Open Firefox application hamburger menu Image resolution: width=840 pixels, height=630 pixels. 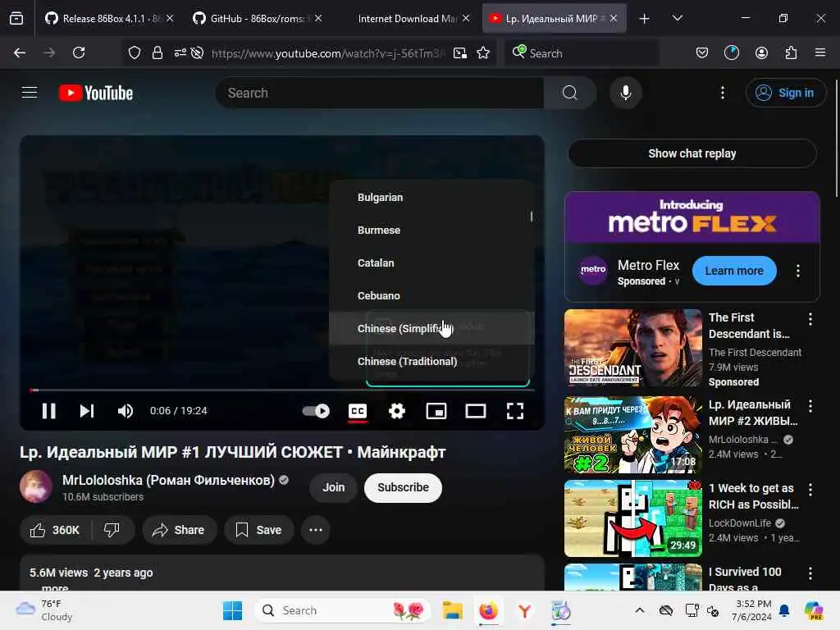pyautogui.click(x=820, y=52)
